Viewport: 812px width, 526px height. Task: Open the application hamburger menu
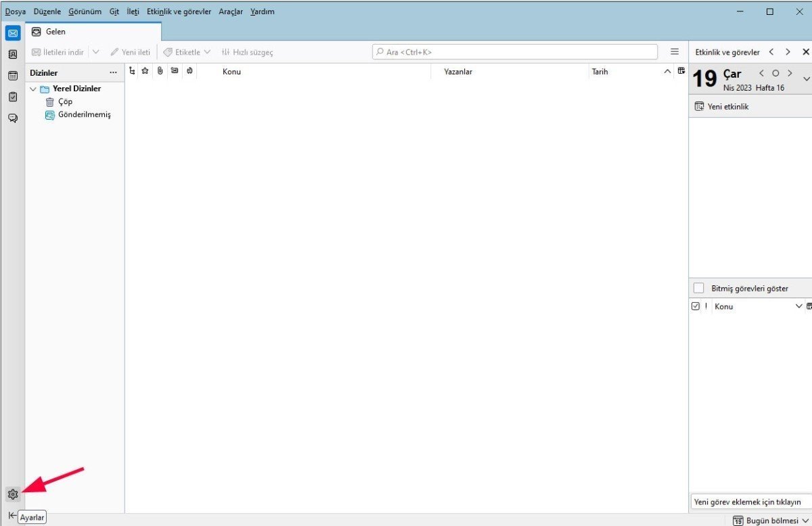pos(675,51)
